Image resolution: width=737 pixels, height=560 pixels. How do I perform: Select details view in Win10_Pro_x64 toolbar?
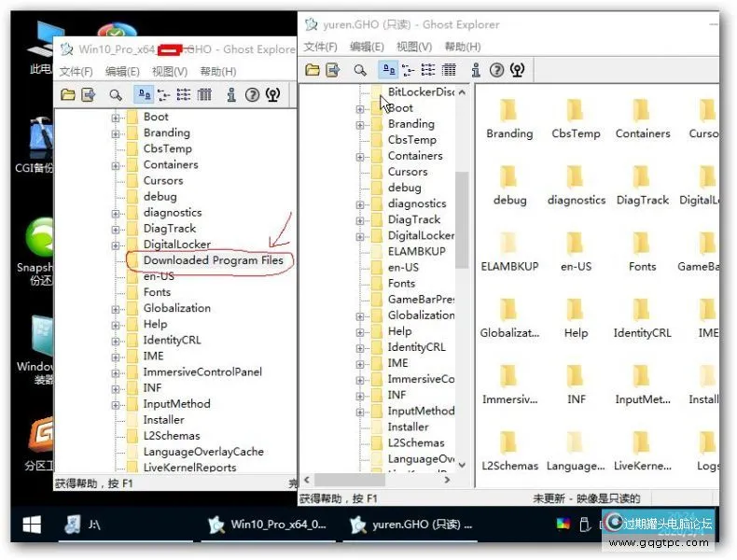tap(204, 95)
